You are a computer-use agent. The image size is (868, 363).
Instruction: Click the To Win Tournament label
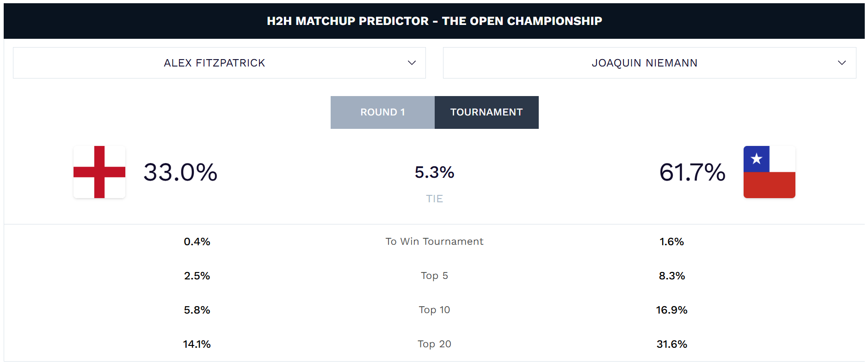434,242
